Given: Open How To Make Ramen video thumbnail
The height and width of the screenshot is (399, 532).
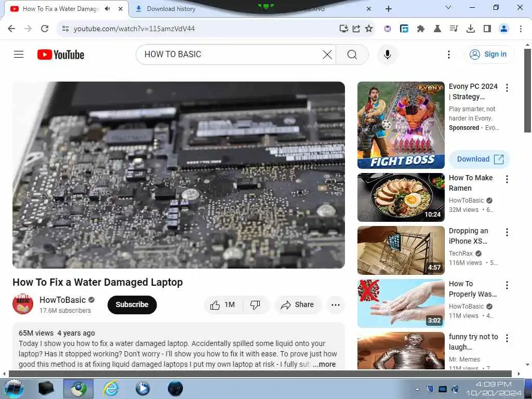Looking at the screenshot, I should pyautogui.click(x=401, y=197).
